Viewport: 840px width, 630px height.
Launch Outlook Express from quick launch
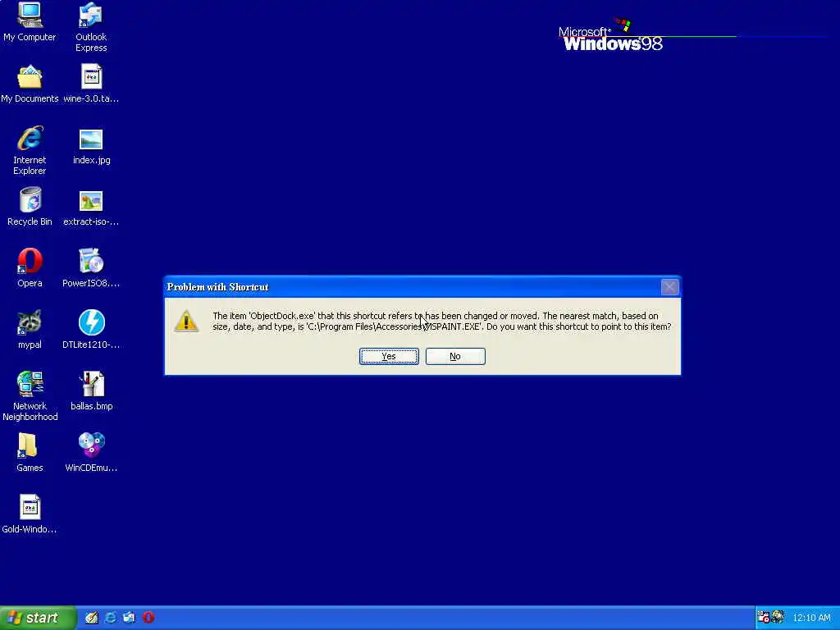(129, 618)
